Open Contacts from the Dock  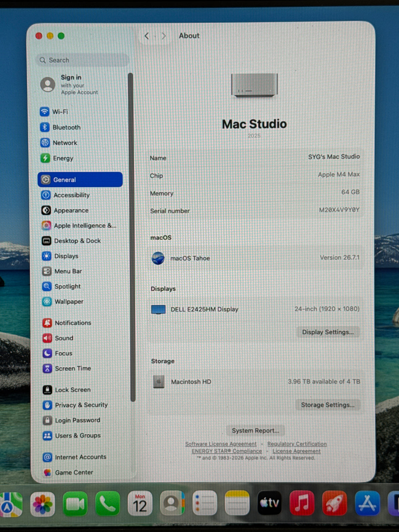pyautogui.click(x=172, y=503)
